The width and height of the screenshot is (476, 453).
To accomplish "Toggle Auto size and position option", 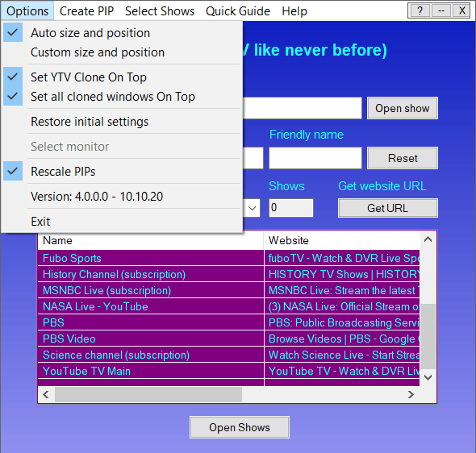I will (122, 33).
